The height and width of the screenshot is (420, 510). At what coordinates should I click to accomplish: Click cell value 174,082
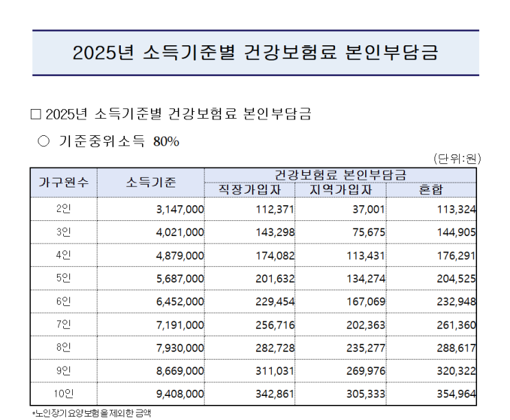point(275,255)
